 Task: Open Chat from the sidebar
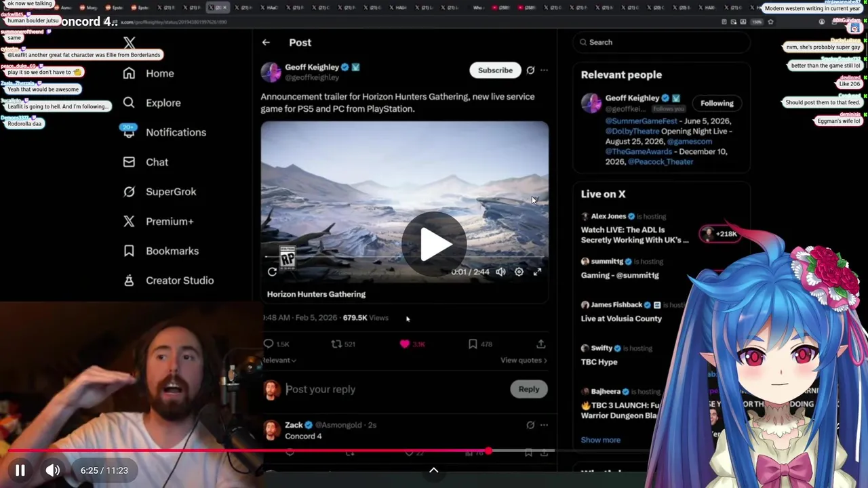coord(146,162)
